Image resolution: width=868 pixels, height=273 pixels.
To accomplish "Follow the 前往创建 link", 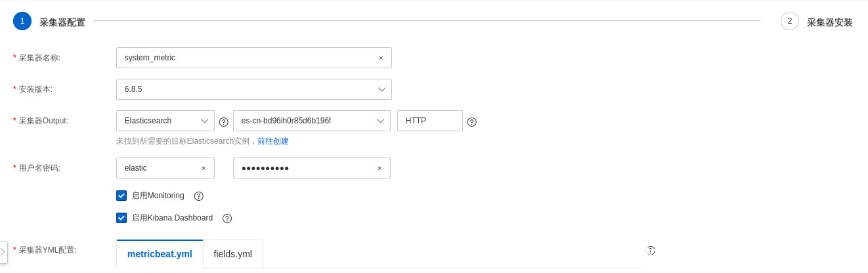I will coord(273,141).
